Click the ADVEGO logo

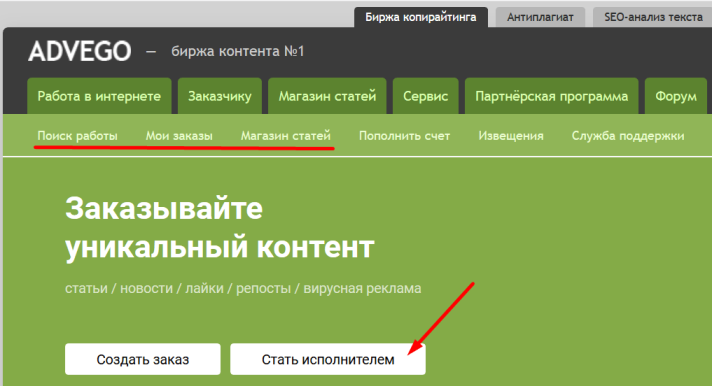coord(80,51)
